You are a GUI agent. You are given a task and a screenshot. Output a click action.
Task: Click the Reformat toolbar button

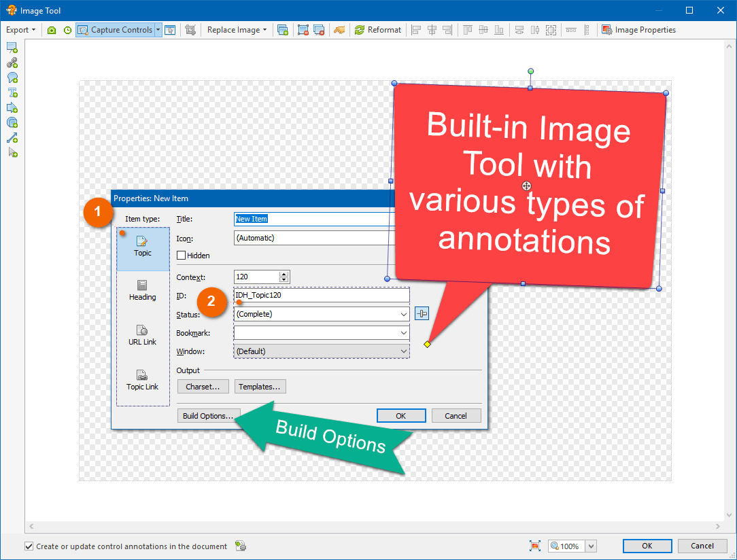(378, 30)
